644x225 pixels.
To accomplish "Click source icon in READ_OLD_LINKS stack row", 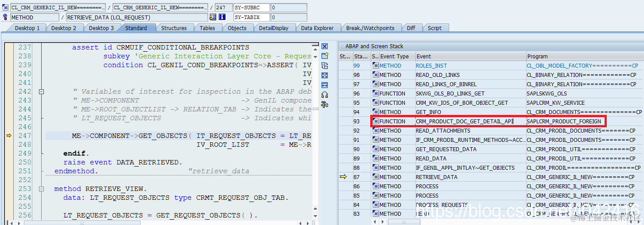I will [376, 75].
